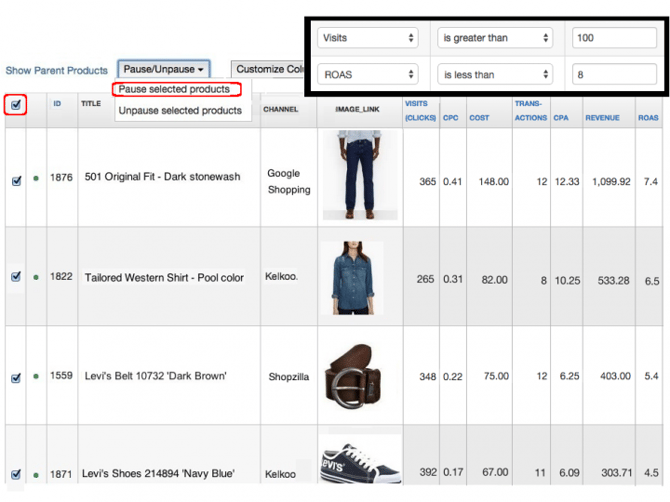Choose 'Unpause selected products' from menu
The image size is (670, 502).
(x=179, y=110)
